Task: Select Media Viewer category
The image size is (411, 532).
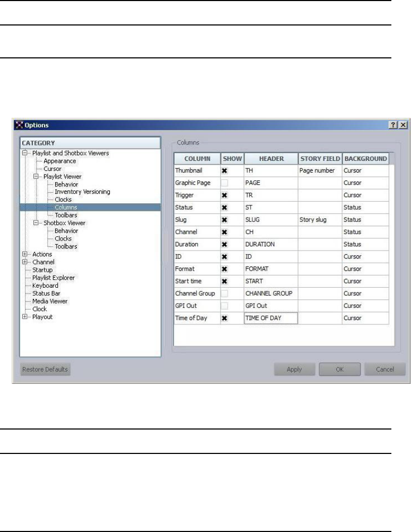Action: point(50,301)
